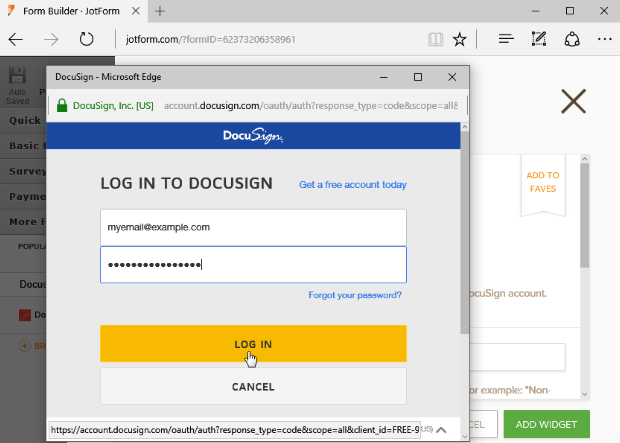
Task: Open the Edge Hub lines icon
Action: [506, 39]
